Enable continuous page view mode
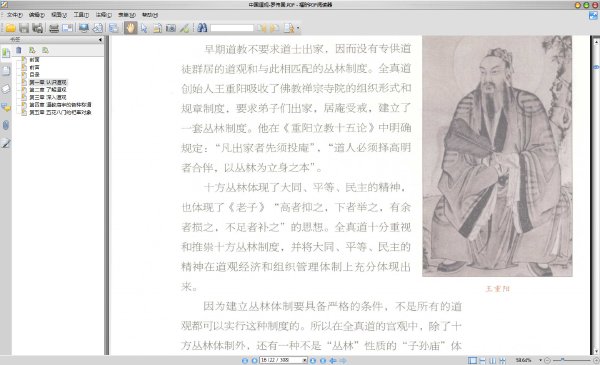 [483, 360]
